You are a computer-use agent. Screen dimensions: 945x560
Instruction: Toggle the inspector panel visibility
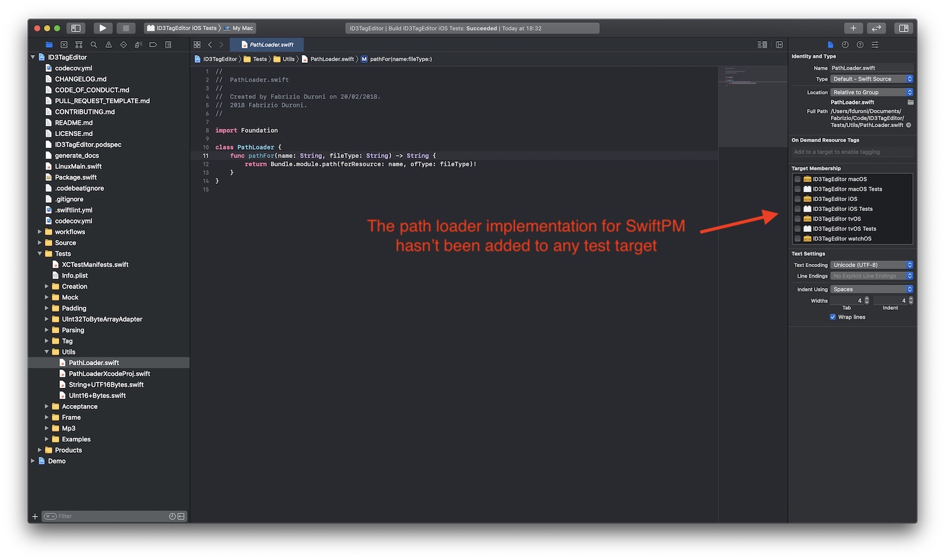pyautogui.click(x=903, y=28)
